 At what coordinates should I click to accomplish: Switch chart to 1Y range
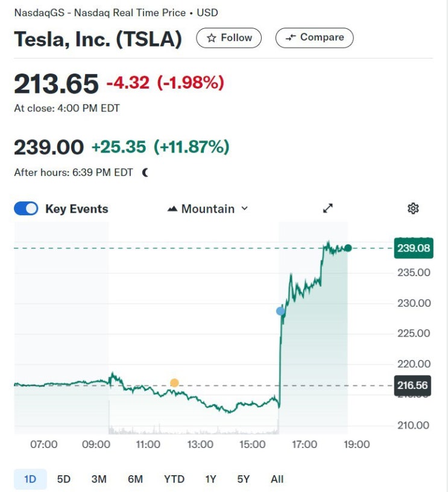tap(210, 479)
